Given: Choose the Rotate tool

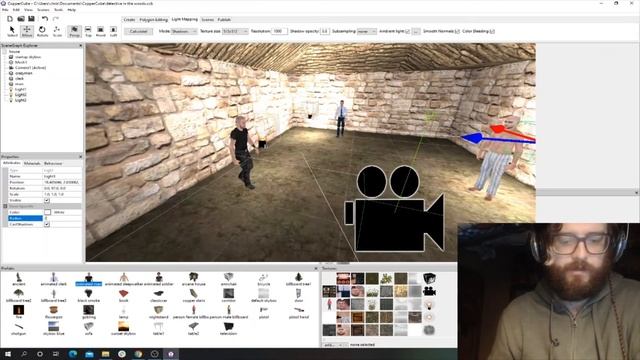Looking at the screenshot, I should tap(42, 31).
